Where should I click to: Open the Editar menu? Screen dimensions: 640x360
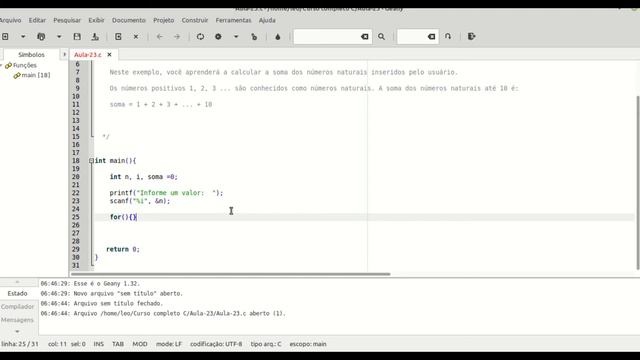[x=37, y=20]
